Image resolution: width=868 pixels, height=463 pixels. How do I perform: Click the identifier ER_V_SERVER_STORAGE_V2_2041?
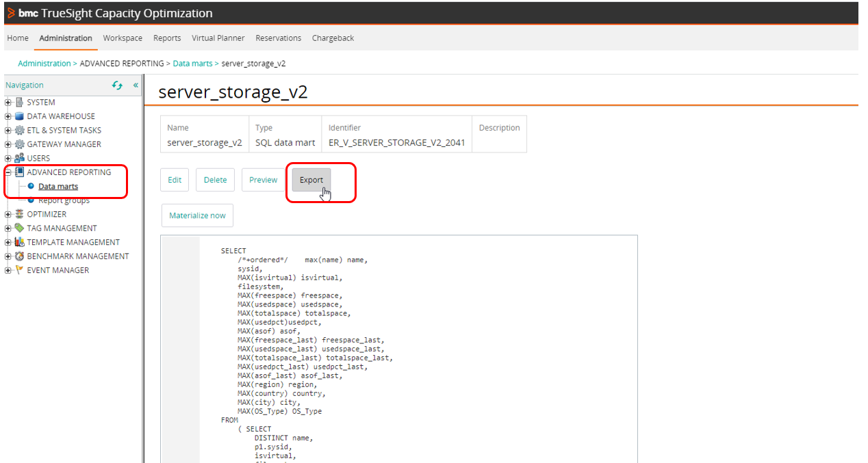pos(397,143)
